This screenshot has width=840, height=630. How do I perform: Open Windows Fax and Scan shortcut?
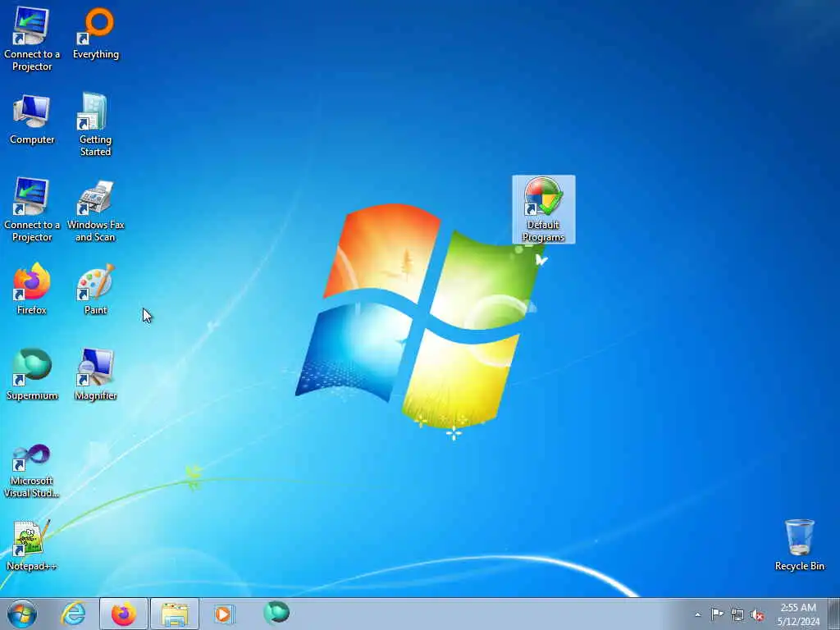pos(95,211)
